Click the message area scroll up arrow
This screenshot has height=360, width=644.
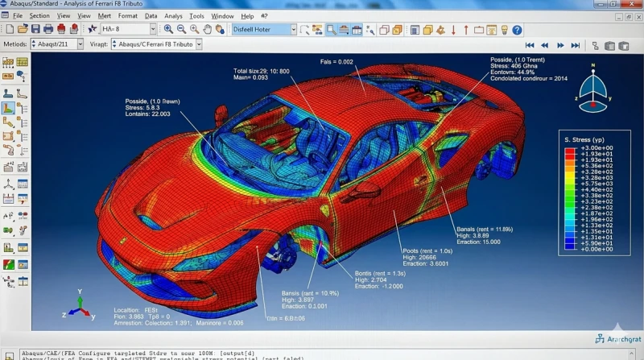point(632,354)
